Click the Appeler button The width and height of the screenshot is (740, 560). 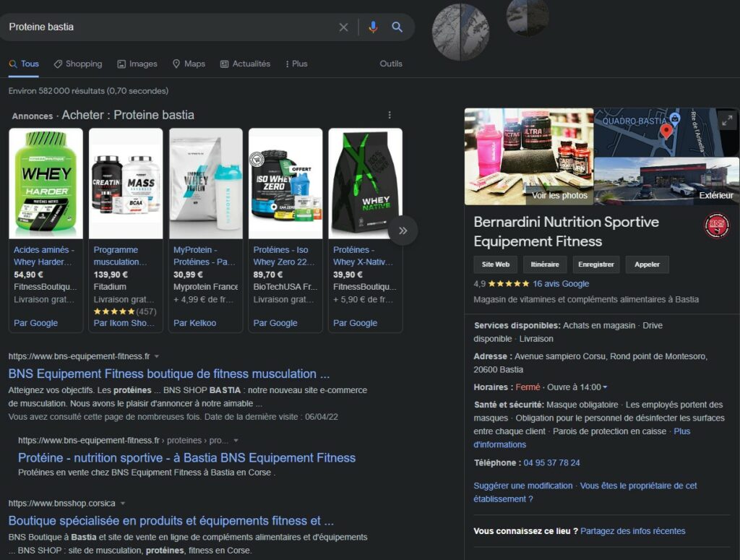[647, 264]
